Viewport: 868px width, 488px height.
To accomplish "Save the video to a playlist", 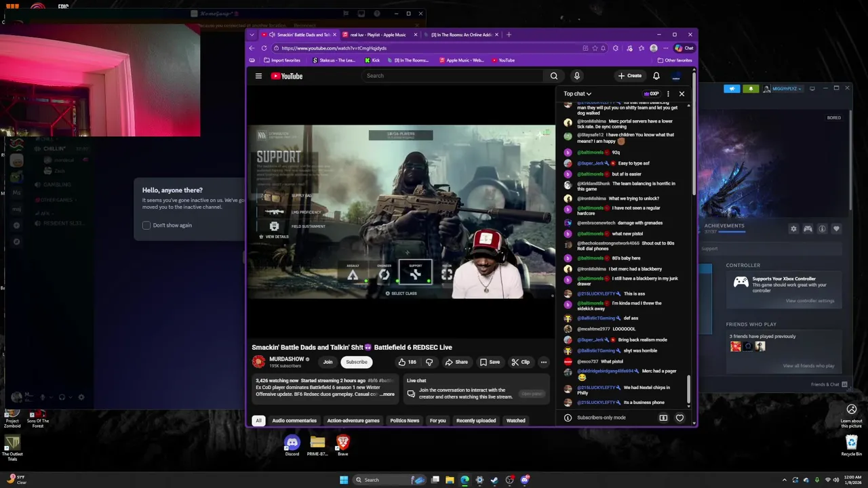I will [490, 362].
